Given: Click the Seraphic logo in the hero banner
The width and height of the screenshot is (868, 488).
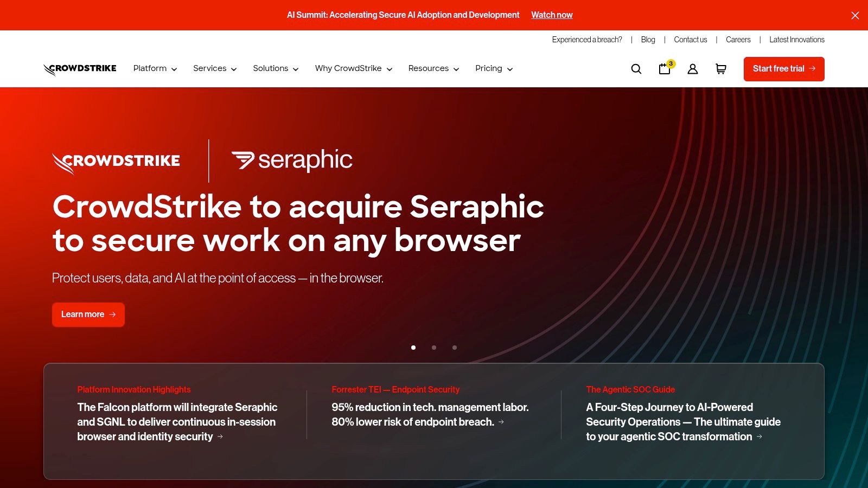Looking at the screenshot, I should [292, 160].
